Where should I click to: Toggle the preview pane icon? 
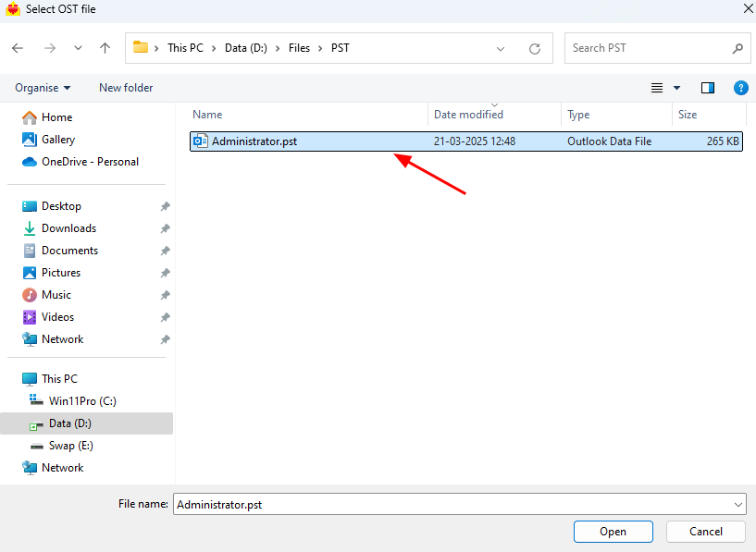coord(708,88)
